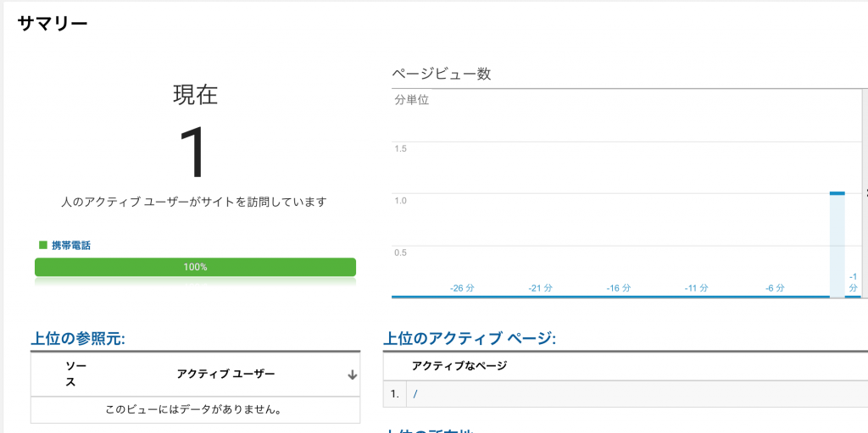
Task: Click the アクティブなページ column header
Action: click(x=459, y=365)
